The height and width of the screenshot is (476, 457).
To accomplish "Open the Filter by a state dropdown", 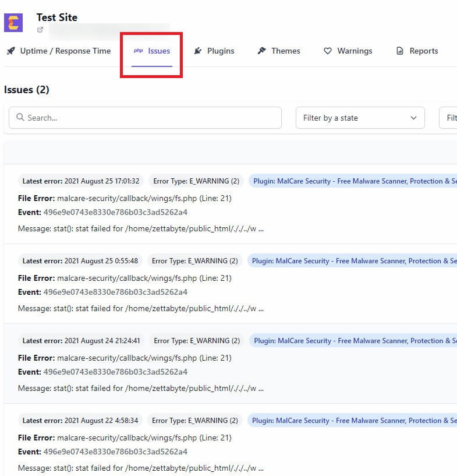I will pyautogui.click(x=360, y=118).
